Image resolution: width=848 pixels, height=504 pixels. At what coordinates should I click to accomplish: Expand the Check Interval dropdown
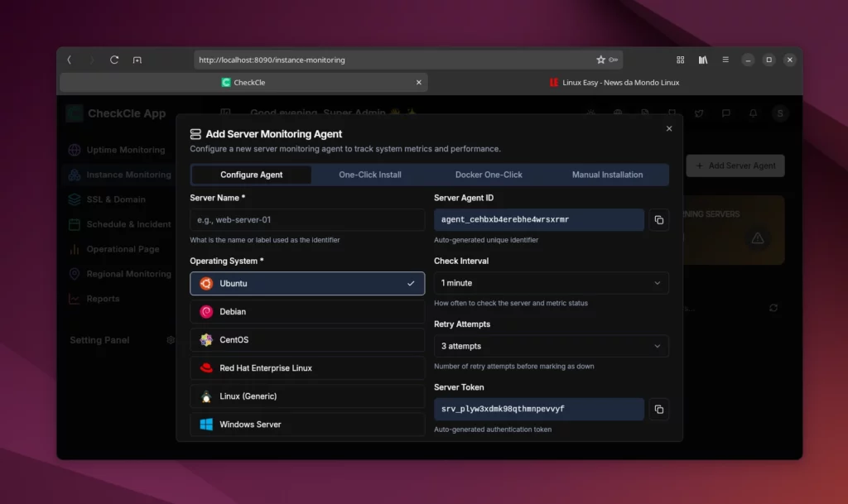click(x=551, y=283)
